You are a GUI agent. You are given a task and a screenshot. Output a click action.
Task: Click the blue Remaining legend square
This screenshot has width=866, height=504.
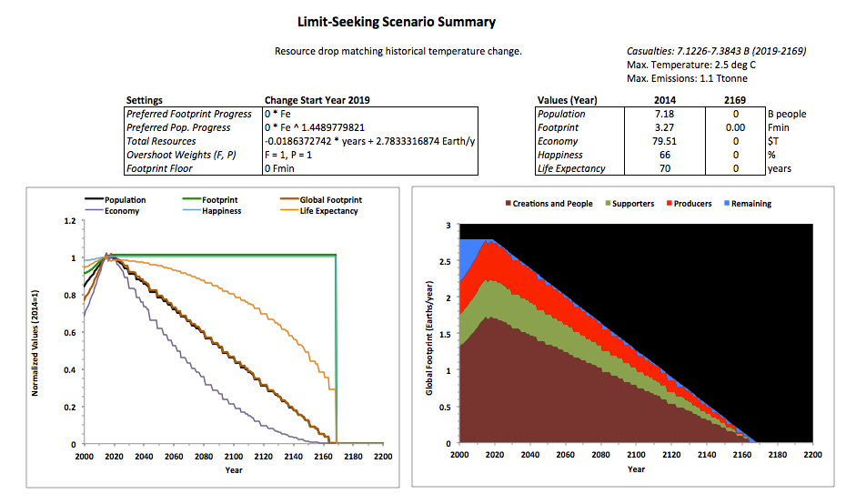click(x=727, y=204)
